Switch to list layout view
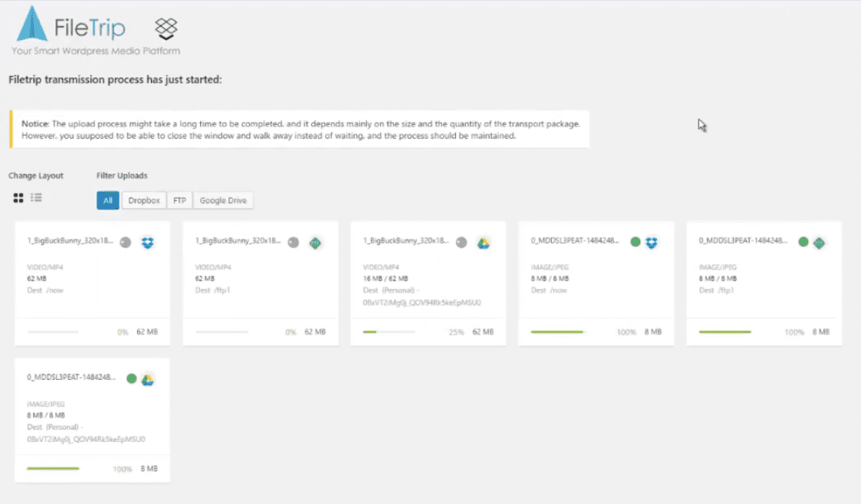The height and width of the screenshot is (504, 861). point(36,198)
